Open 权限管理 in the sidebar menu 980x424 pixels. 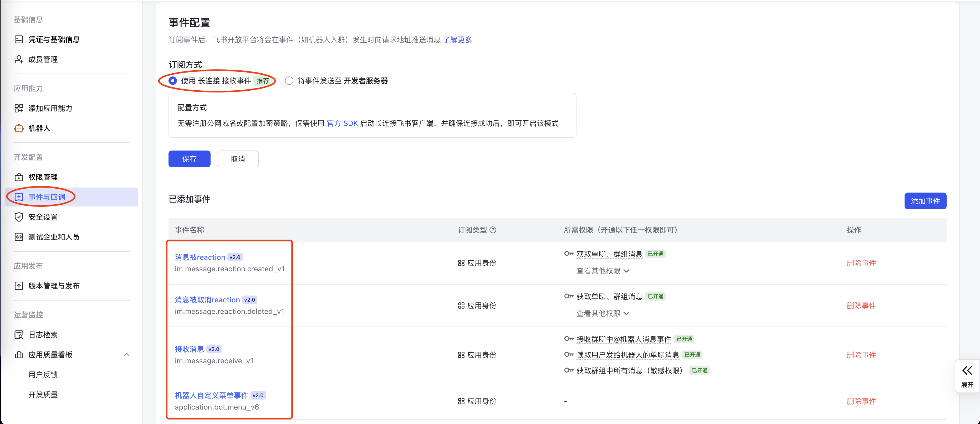(43, 177)
